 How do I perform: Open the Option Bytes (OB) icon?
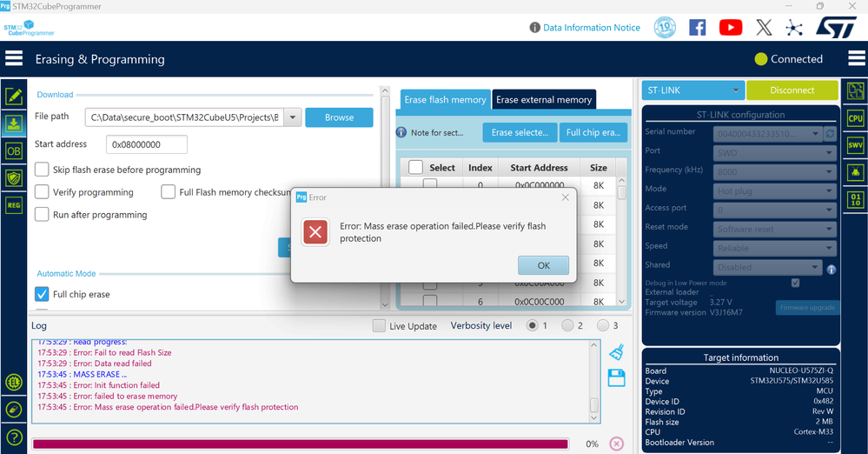click(x=14, y=150)
